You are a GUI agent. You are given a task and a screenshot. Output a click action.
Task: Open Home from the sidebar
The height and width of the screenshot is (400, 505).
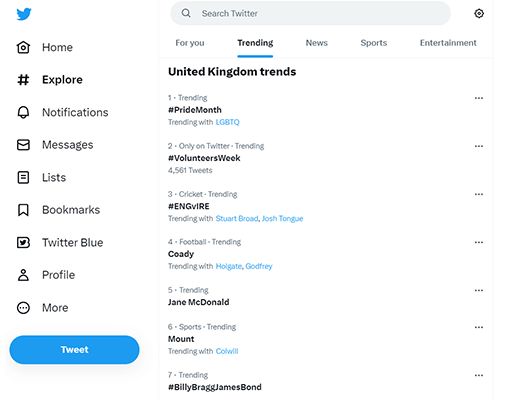[45, 47]
